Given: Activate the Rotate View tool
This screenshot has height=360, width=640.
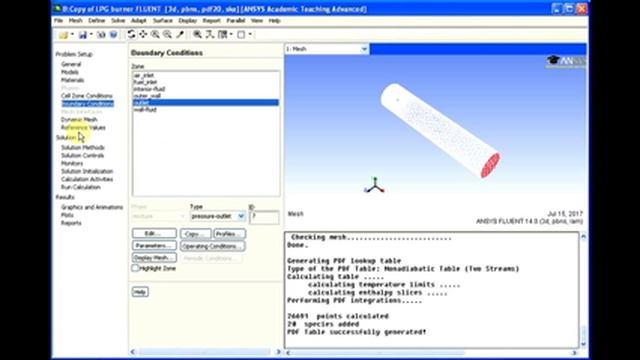Looking at the screenshot, I should (x=131, y=35).
